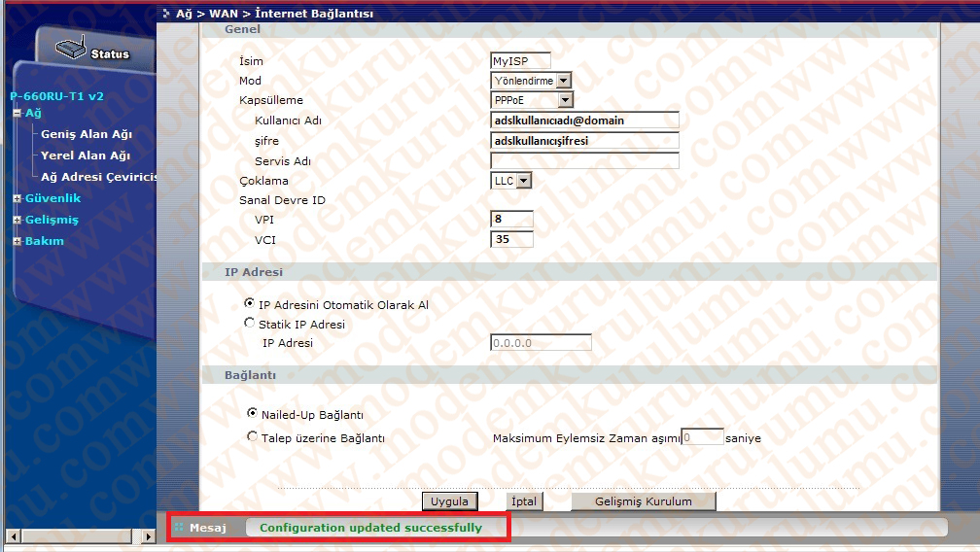
Task: Focus the şifre input field
Action: point(585,141)
